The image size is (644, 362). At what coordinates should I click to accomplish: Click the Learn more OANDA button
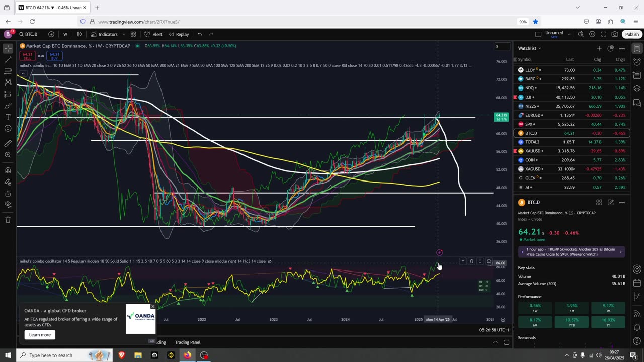(x=40, y=335)
